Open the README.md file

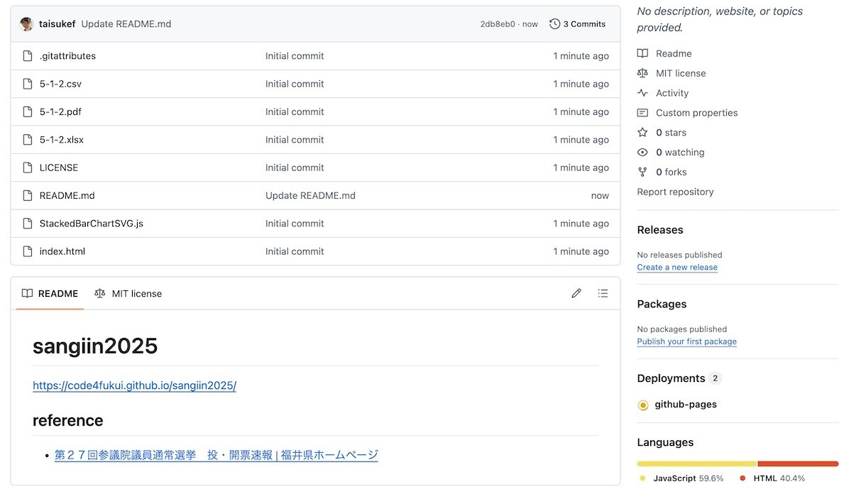click(x=67, y=195)
